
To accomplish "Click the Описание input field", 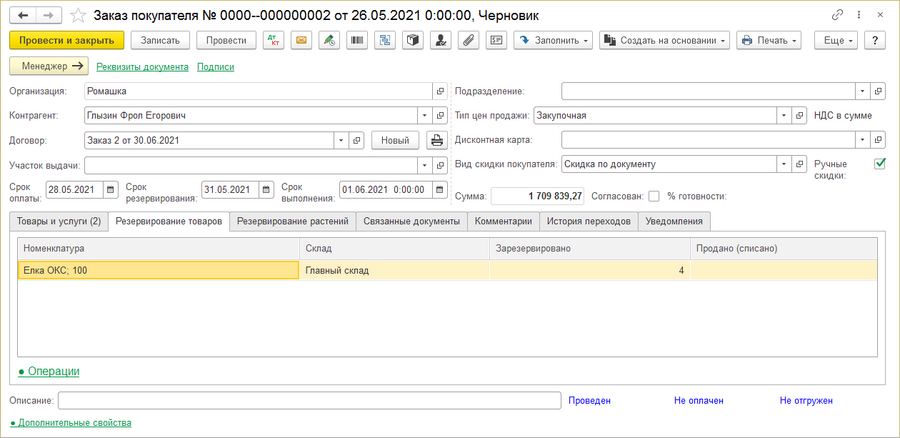I will click(309, 401).
